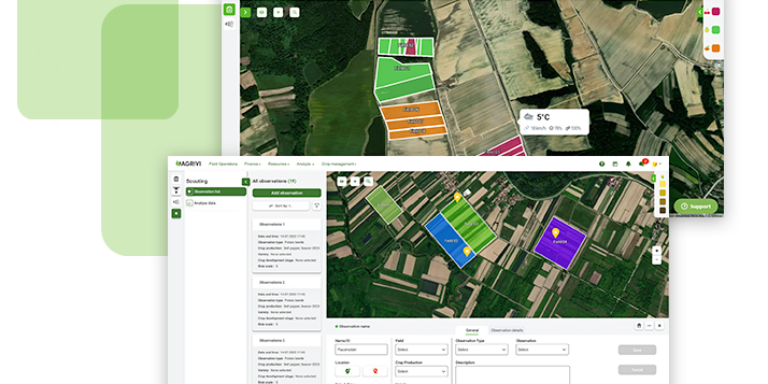Viewport: 768px width, 384px height.
Task: Open the Sort by dropdown
Action: coord(281,206)
